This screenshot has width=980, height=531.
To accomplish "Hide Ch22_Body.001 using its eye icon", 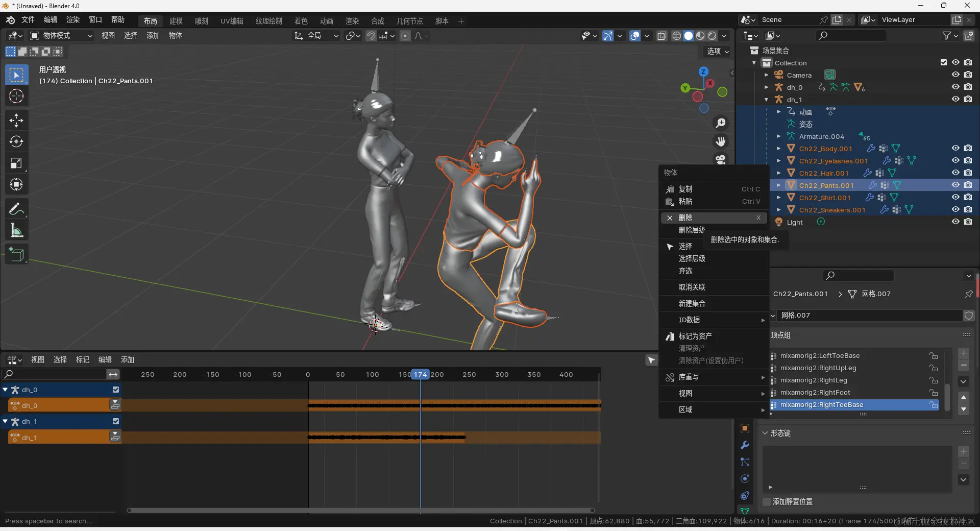I will pos(955,149).
